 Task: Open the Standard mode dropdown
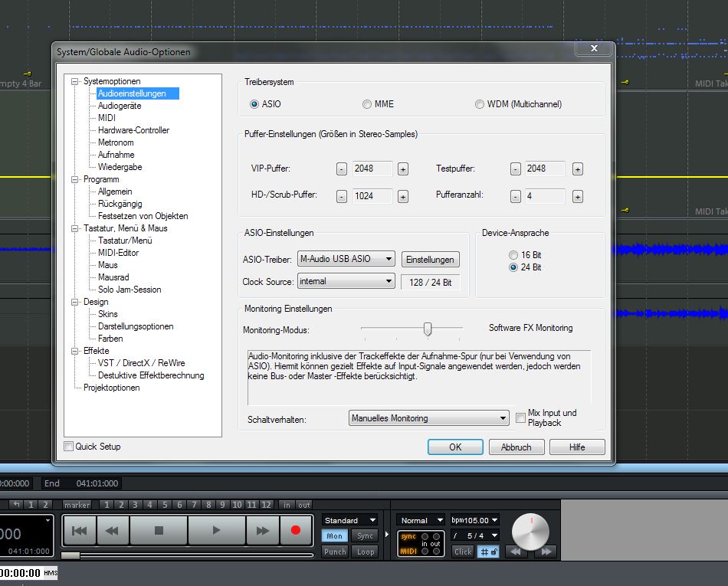(x=349, y=520)
